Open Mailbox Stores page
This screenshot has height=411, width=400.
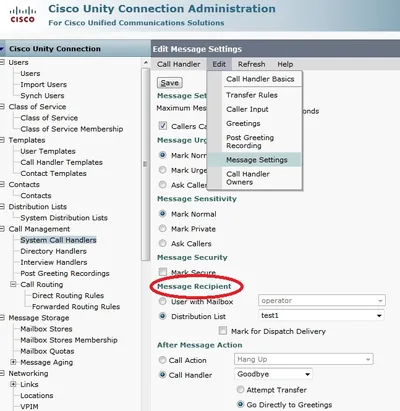(46, 329)
